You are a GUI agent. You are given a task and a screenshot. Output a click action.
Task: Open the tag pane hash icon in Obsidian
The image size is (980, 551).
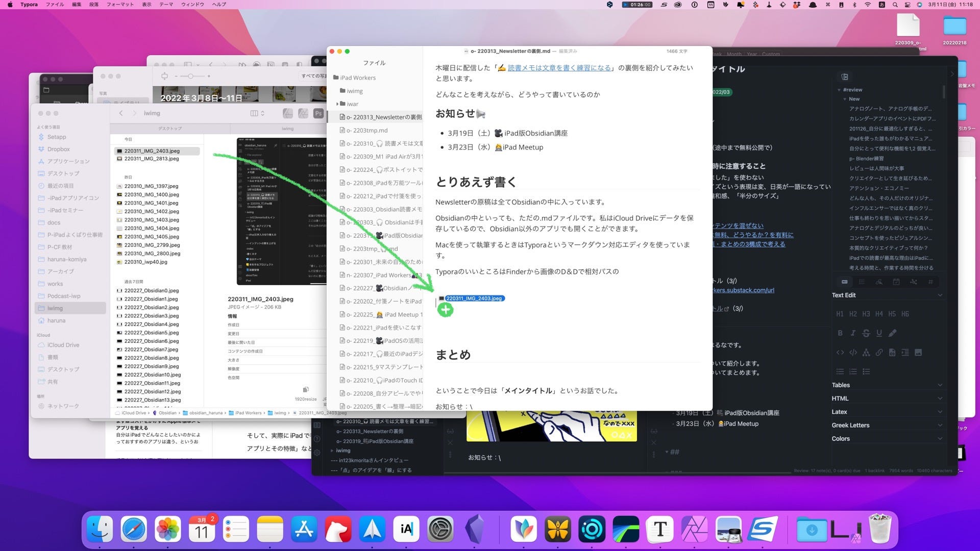coord(930,282)
